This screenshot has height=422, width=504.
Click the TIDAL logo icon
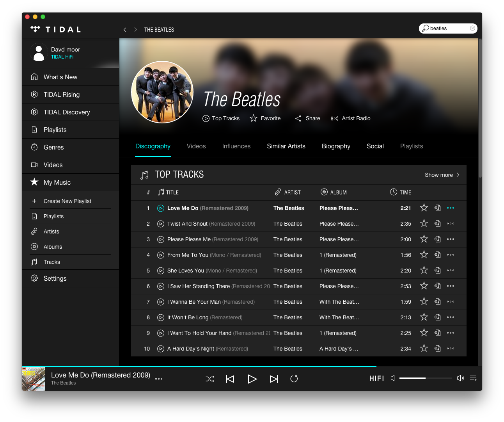pos(35,29)
